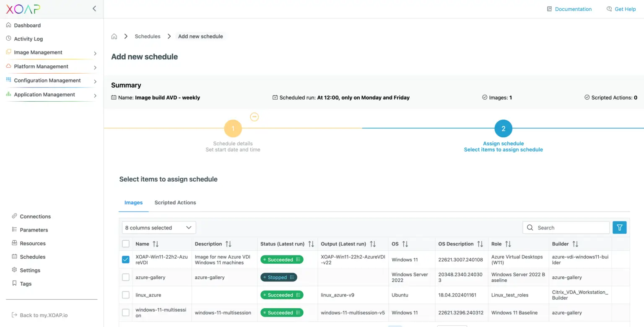This screenshot has height=327, width=644.
Task: Sort by Name column arrows
Action: point(156,244)
